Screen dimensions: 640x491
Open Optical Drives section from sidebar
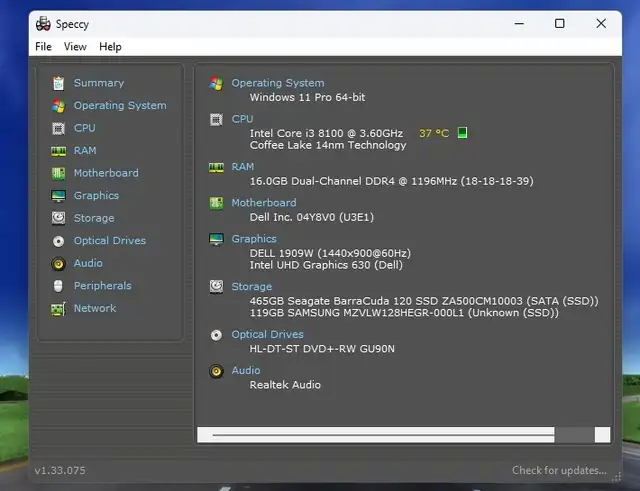click(110, 240)
